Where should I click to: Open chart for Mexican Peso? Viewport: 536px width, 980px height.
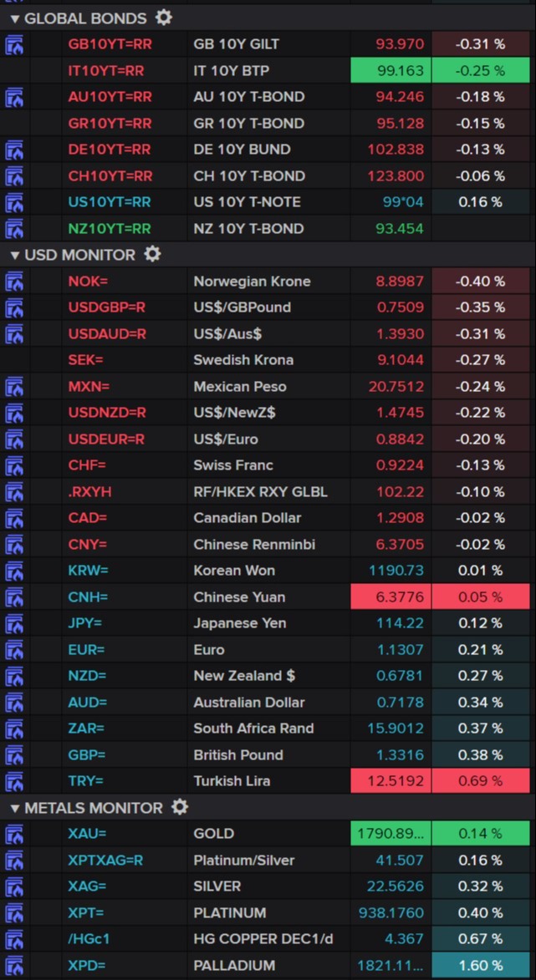(x=13, y=387)
